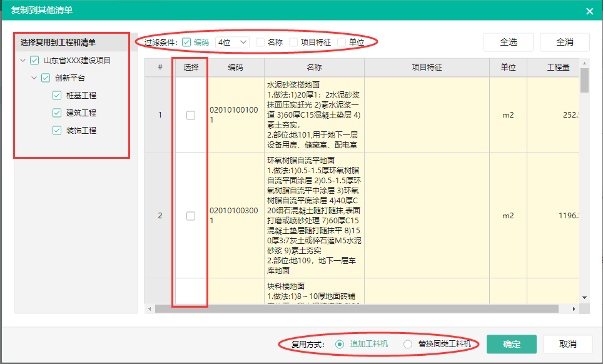603x364 pixels.
Task: Toggle the 桩基工程 checkbox
Action: point(56,95)
